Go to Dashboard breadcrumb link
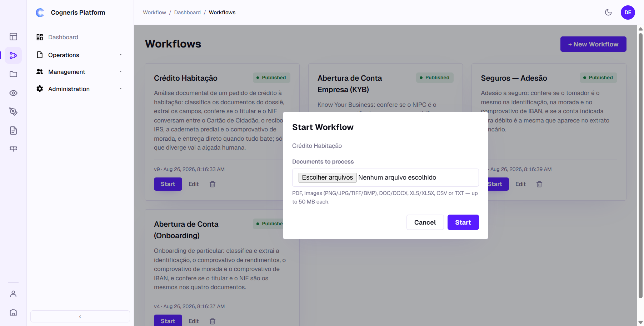644x326 pixels. tap(187, 12)
